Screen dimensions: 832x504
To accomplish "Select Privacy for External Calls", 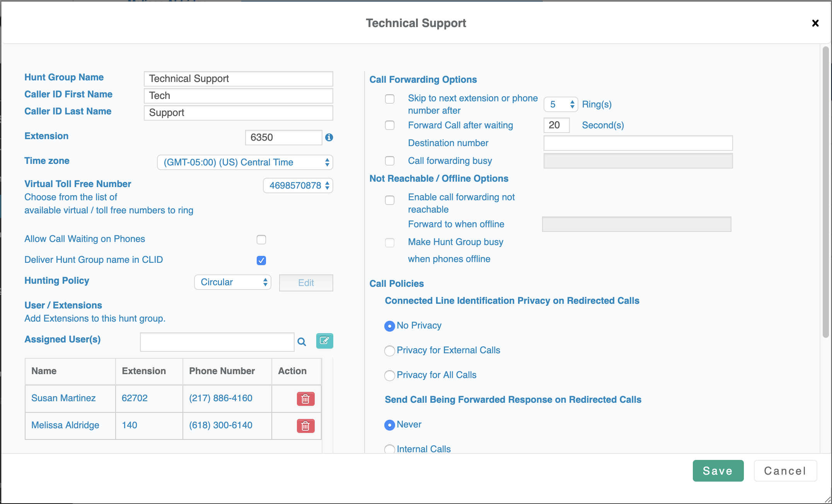I will 390,351.
